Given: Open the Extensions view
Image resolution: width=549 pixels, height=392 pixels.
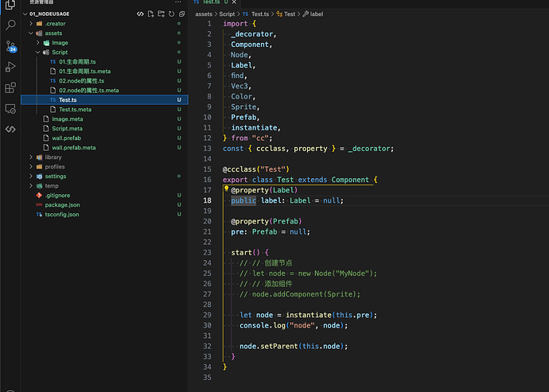Looking at the screenshot, I should [10, 87].
